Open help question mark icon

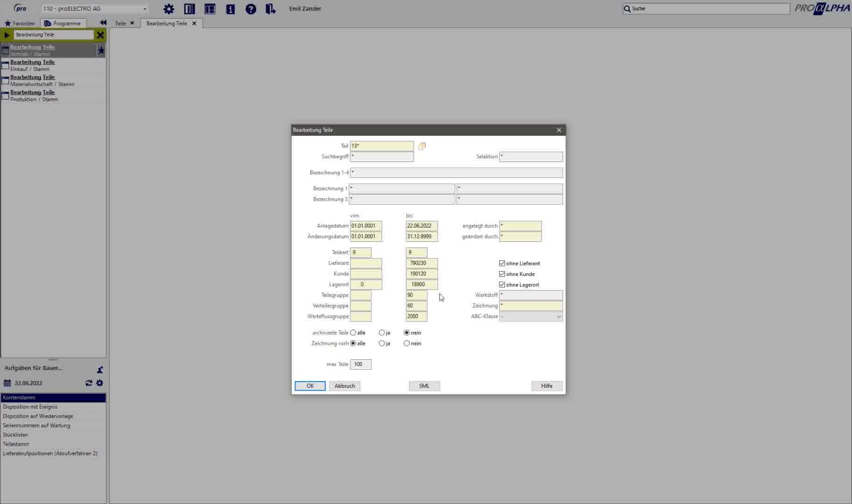coord(251,9)
